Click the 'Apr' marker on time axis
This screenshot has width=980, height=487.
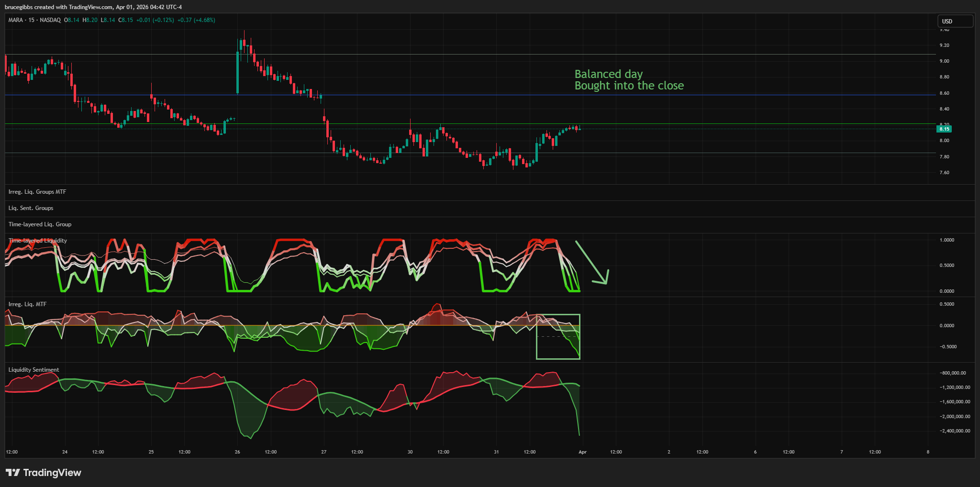[582, 452]
